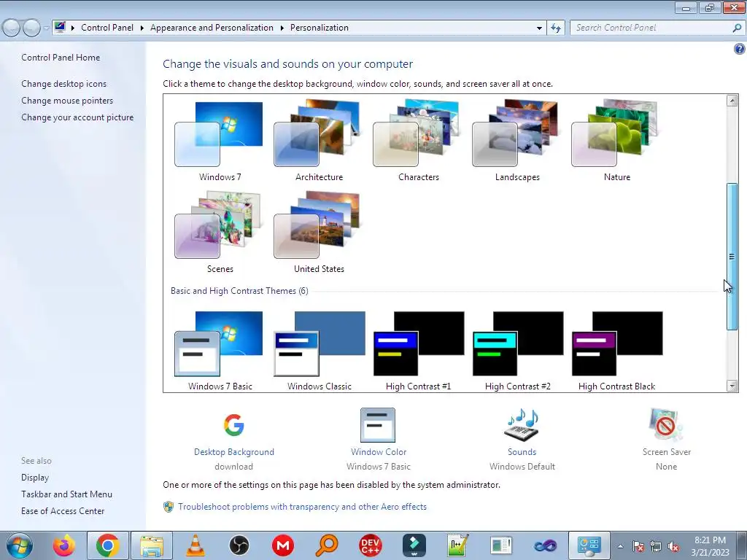Choose the High Contrast Black theme
This screenshot has height=560, width=747.
[616, 351]
